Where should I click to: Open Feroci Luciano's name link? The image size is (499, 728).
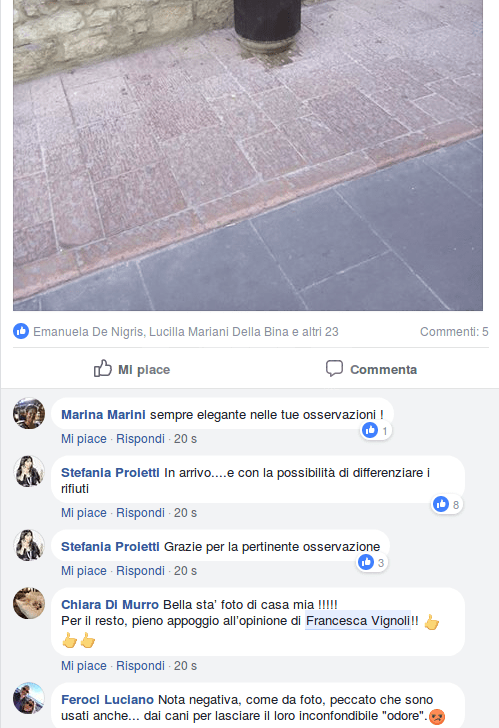coord(107,700)
